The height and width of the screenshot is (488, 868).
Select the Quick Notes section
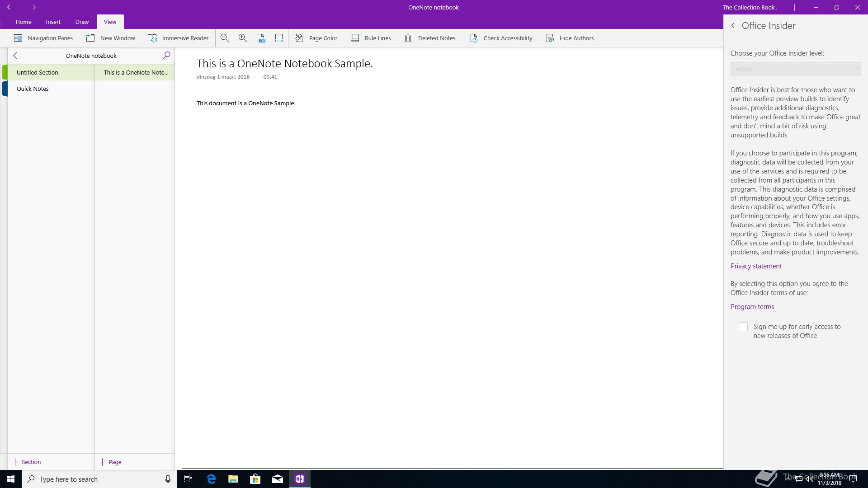click(x=51, y=89)
